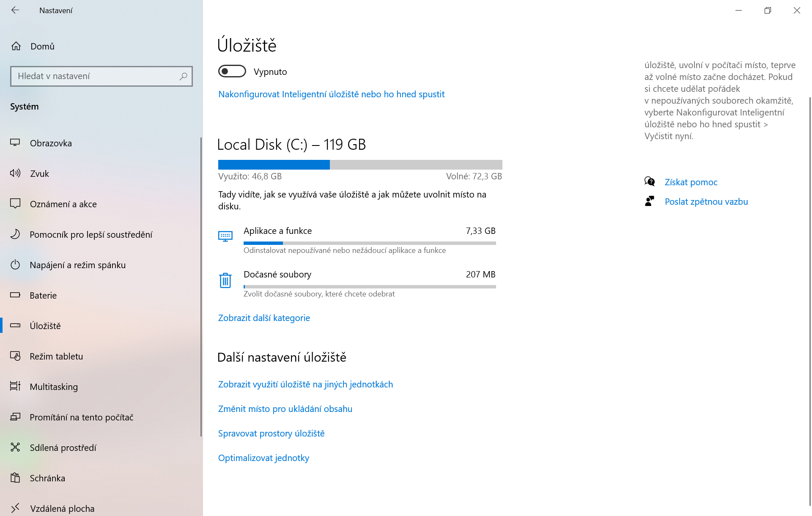
Task: Switch to Režim tabletu section
Action: (x=56, y=356)
